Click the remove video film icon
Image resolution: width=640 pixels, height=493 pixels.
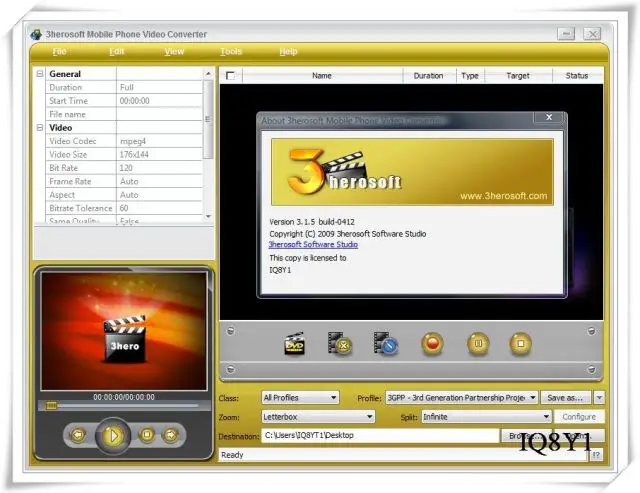(x=340, y=344)
